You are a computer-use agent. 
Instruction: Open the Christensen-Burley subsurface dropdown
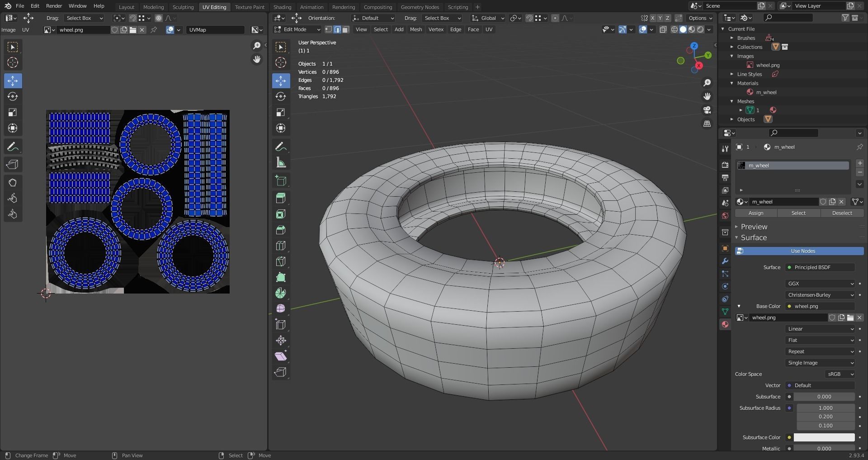pyautogui.click(x=820, y=295)
